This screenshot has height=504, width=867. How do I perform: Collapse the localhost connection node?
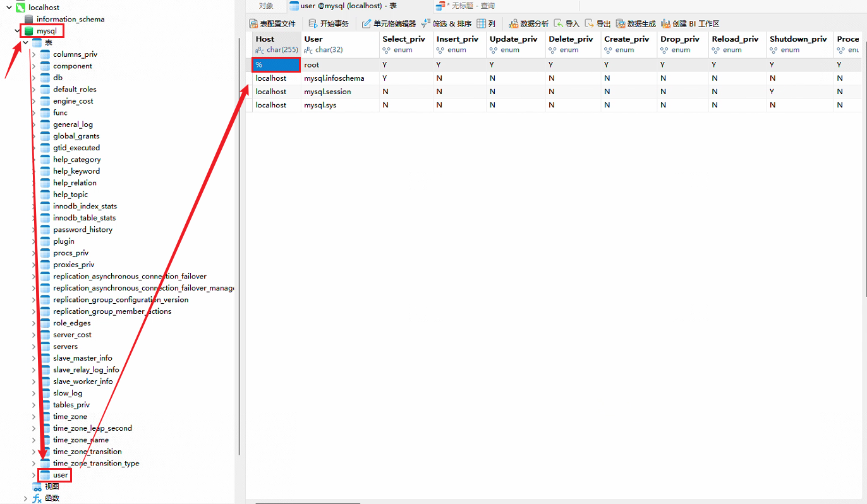point(9,7)
